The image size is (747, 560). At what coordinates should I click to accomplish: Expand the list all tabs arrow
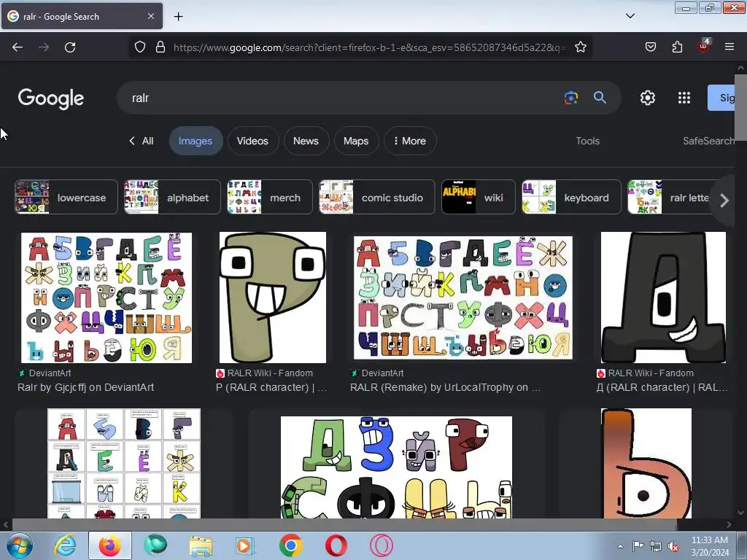[630, 16]
